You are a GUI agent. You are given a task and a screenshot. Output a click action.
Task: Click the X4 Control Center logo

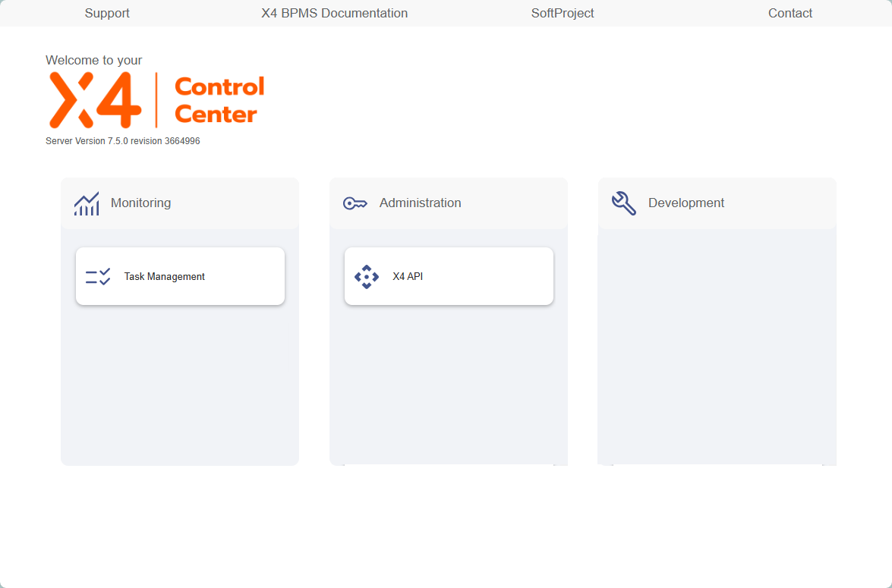click(156, 100)
